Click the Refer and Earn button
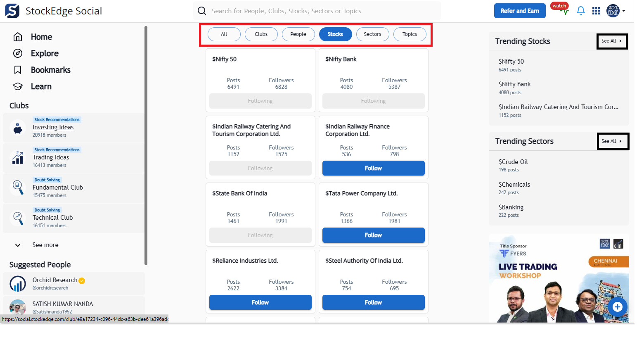This screenshot has width=644, height=356. [519, 11]
